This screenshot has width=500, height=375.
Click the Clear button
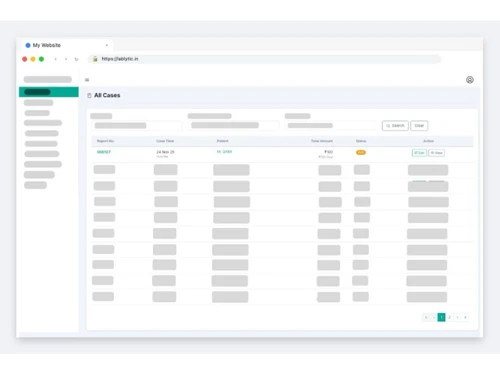click(x=419, y=126)
